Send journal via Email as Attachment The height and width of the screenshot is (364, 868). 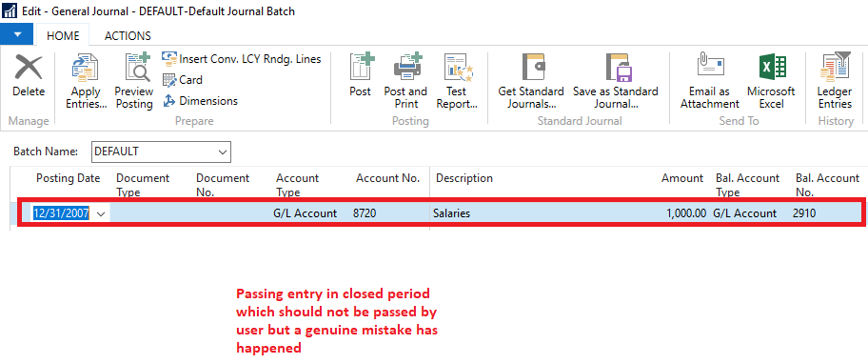pos(710,69)
